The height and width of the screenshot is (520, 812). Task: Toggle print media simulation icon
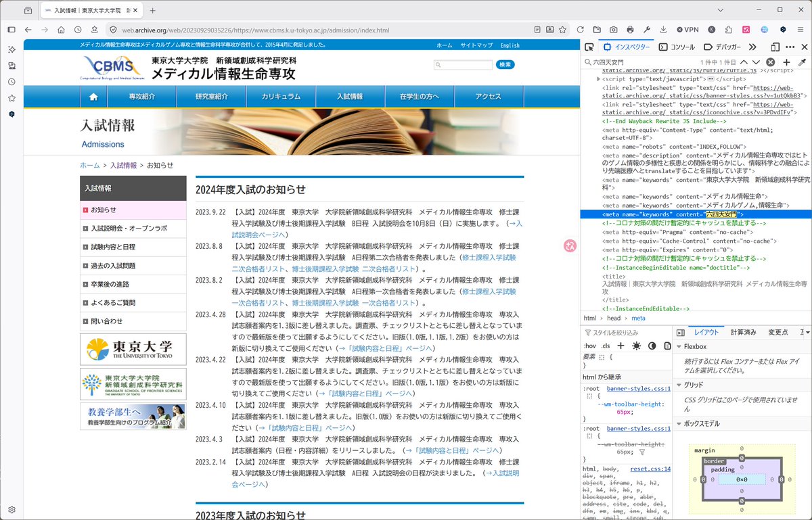[x=667, y=346]
